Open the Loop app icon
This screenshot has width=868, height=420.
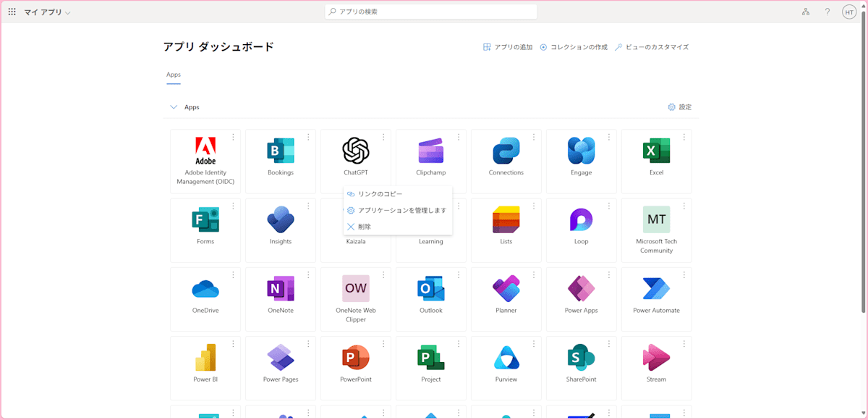coord(581,219)
